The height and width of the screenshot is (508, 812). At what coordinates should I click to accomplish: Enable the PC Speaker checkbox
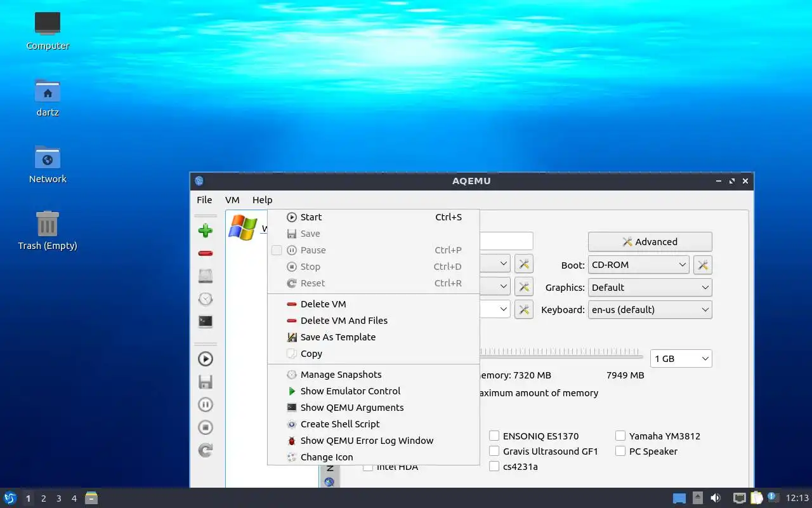(620, 451)
